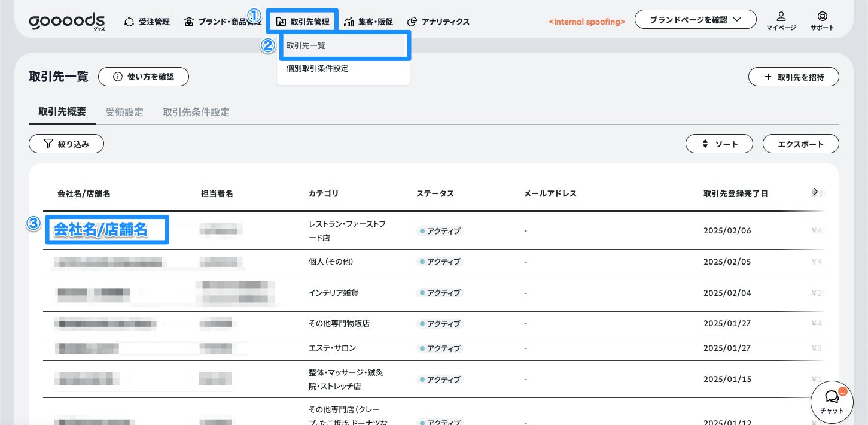Click the gooods logo
This screenshot has width=868, height=425.
[66, 21]
